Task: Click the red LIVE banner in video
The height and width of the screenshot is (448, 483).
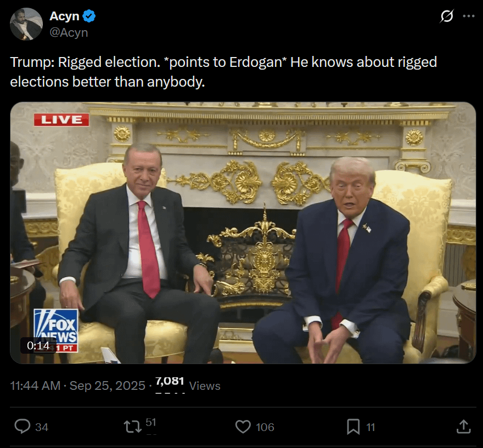Action: coord(61,120)
